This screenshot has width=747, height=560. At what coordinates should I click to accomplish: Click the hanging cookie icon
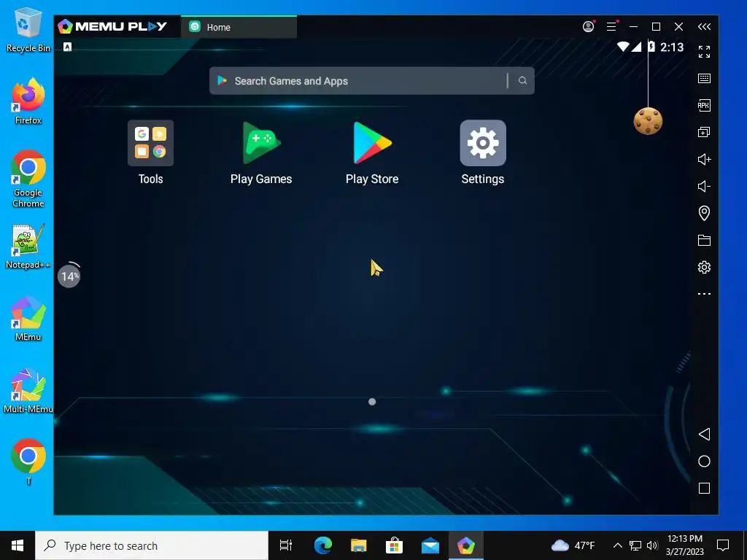pos(648,121)
